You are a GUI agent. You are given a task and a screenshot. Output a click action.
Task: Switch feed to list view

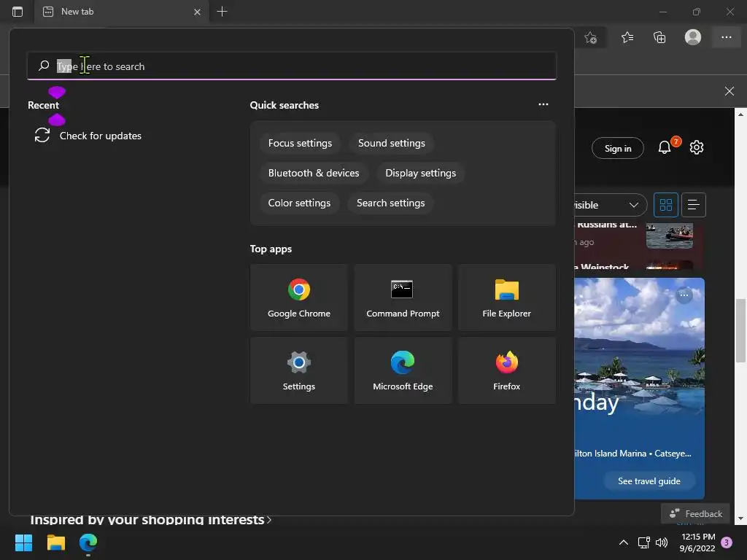(694, 205)
